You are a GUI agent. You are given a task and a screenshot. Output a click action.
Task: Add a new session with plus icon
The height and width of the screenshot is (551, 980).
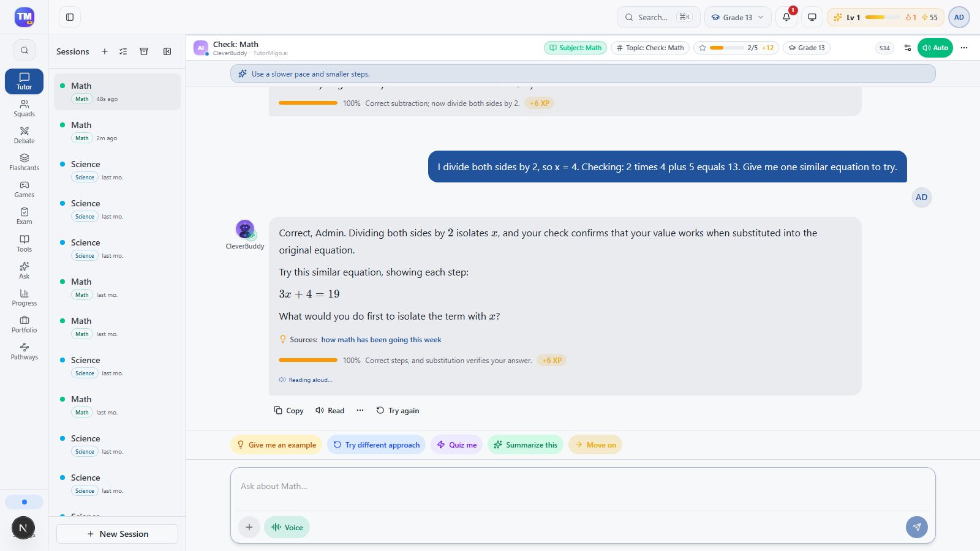pos(105,51)
